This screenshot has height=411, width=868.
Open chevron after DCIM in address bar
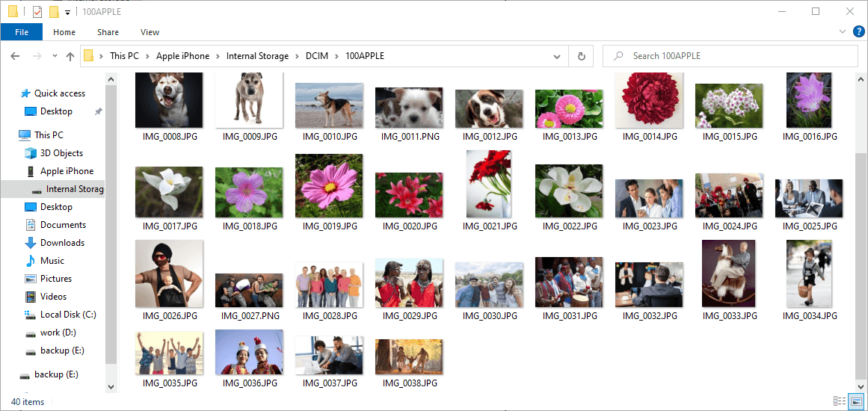[336, 56]
